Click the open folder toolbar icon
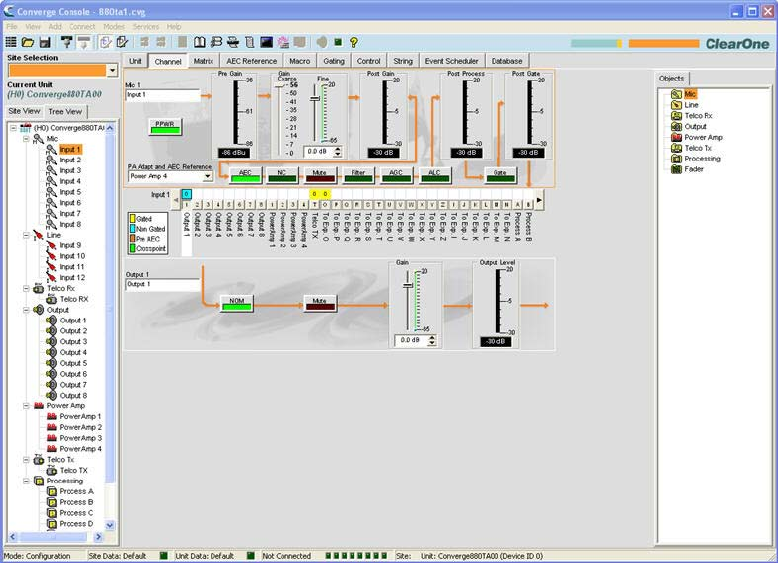This screenshot has height=563, width=778. 28,42
